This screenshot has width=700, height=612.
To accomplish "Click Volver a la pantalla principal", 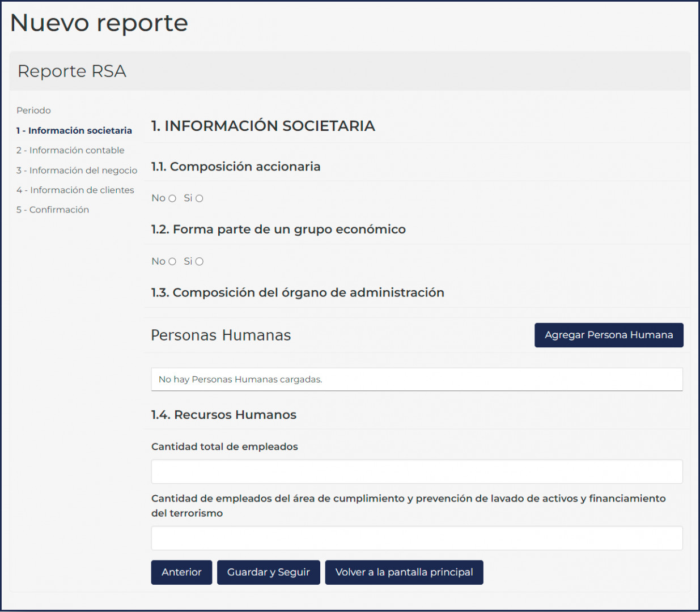I will 404,572.
